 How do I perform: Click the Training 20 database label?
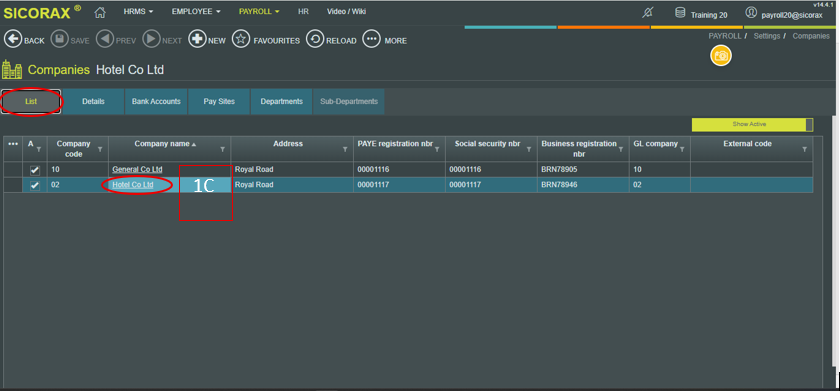pos(709,15)
